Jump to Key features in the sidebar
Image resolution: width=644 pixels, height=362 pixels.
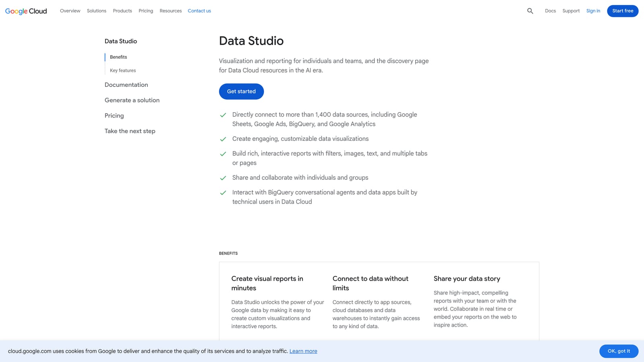(x=123, y=70)
